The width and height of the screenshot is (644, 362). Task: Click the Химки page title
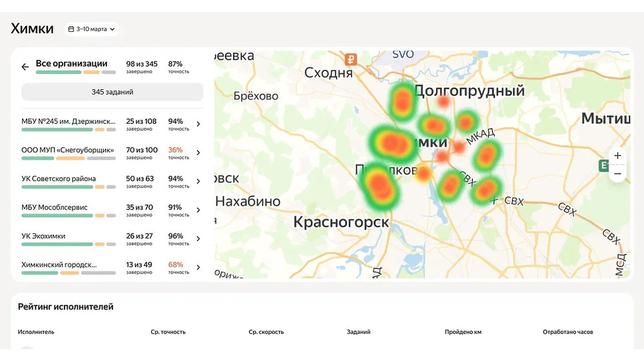coord(32,29)
